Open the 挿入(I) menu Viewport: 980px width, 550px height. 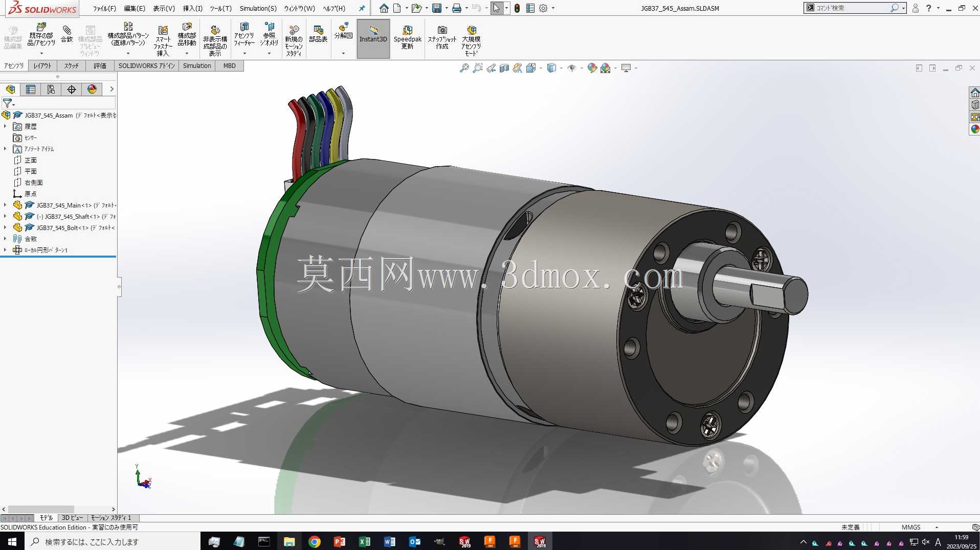pyautogui.click(x=193, y=8)
